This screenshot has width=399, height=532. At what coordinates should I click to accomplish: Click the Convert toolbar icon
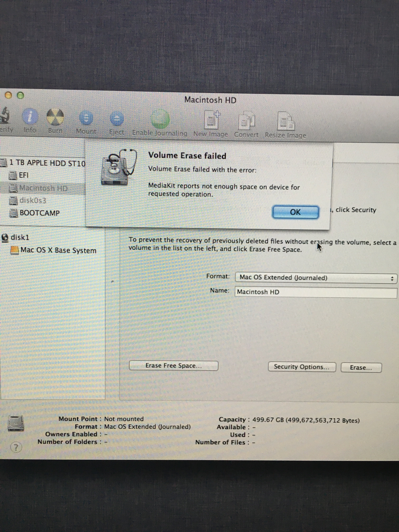[246, 121]
